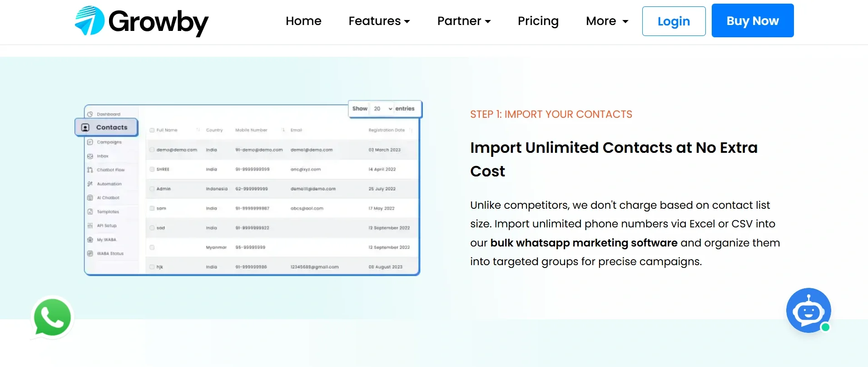Expand the Features dropdown menu
Screen dimensions: 868x367
click(379, 21)
